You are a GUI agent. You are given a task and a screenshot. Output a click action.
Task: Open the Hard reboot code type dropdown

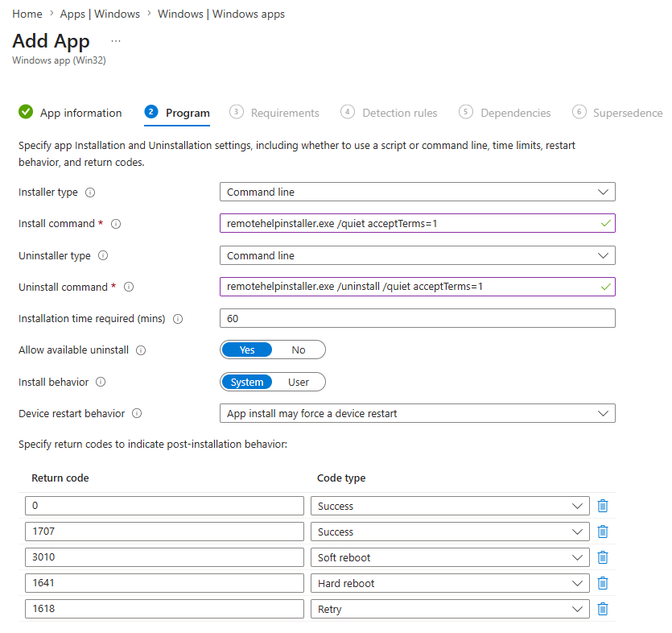tap(450, 583)
